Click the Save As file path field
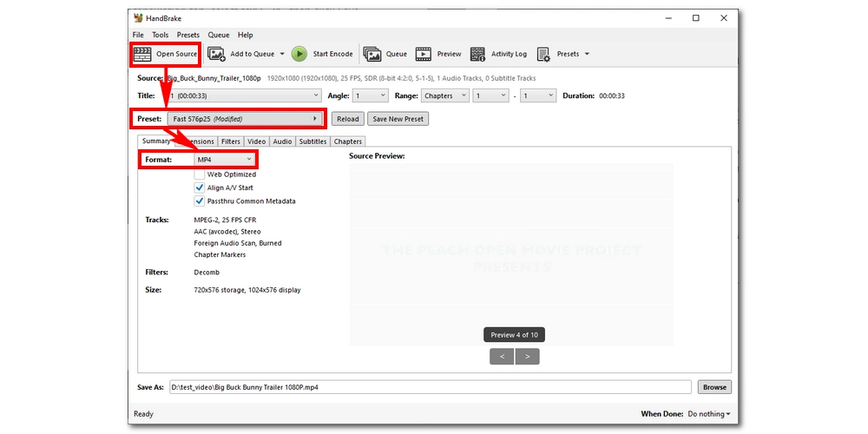Screen dimensions: 868x434 tap(431, 387)
